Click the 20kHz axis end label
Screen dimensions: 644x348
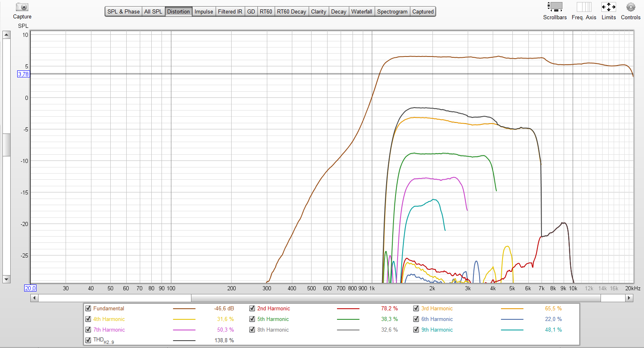[x=633, y=288]
